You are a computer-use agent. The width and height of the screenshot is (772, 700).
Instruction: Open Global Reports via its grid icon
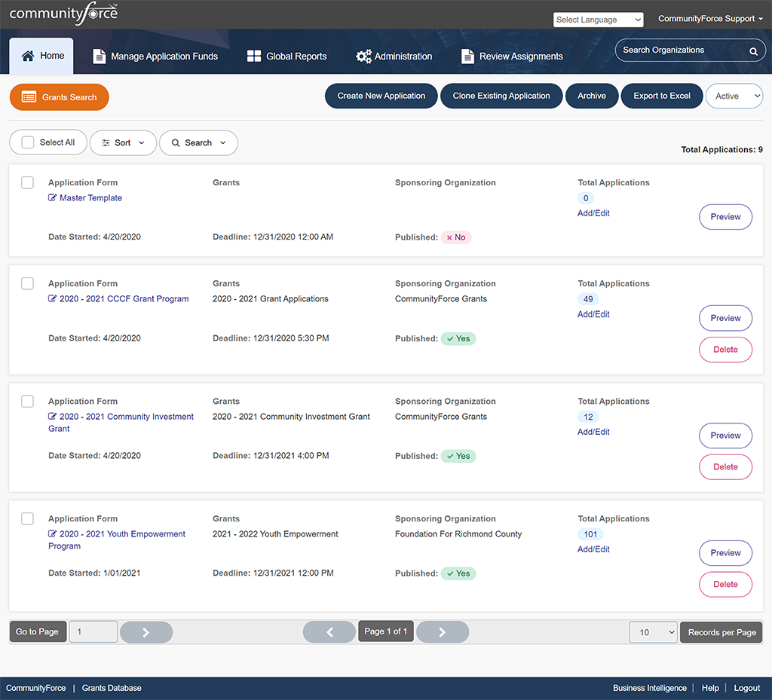tap(253, 55)
